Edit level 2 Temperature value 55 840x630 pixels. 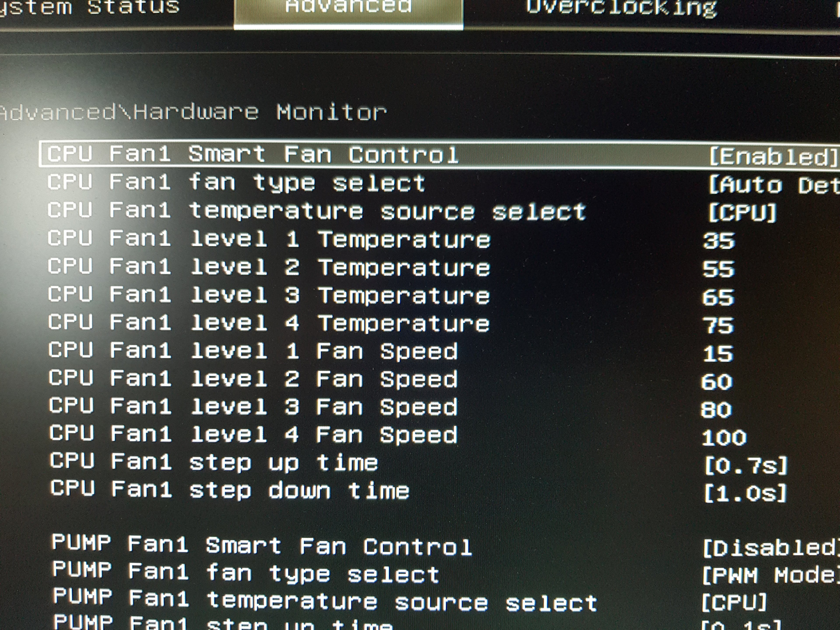[718, 269]
